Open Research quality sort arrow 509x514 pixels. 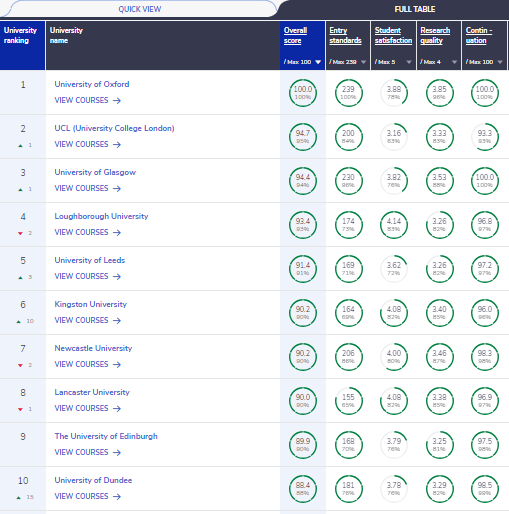[454, 62]
